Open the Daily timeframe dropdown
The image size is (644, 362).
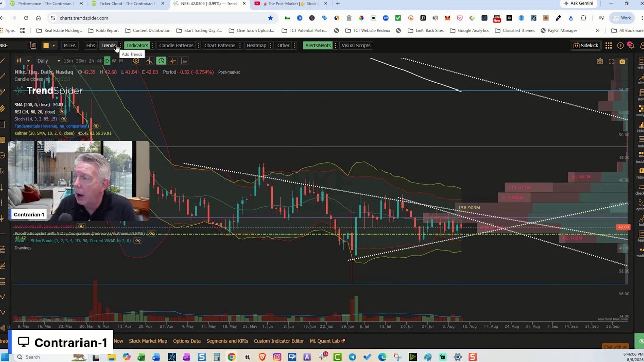[x=48, y=61]
